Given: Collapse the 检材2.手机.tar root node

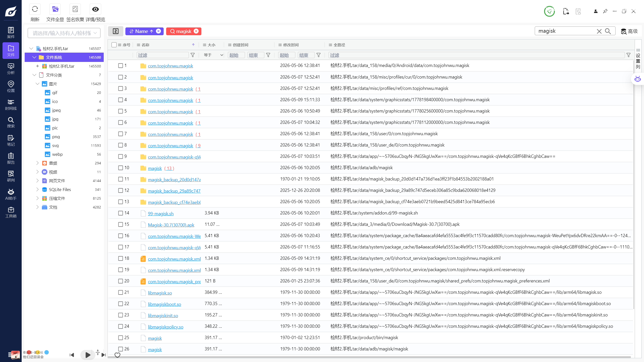Looking at the screenshot, I should click(31, 48).
